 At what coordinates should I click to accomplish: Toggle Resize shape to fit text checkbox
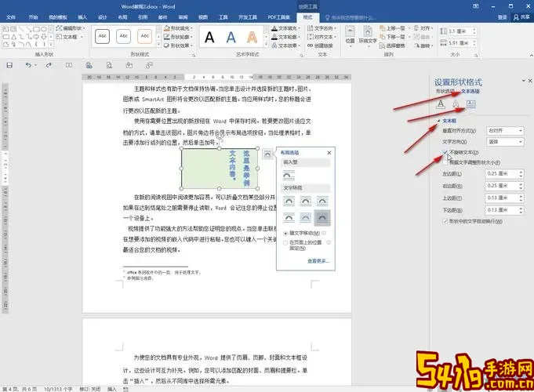(x=445, y=163)
